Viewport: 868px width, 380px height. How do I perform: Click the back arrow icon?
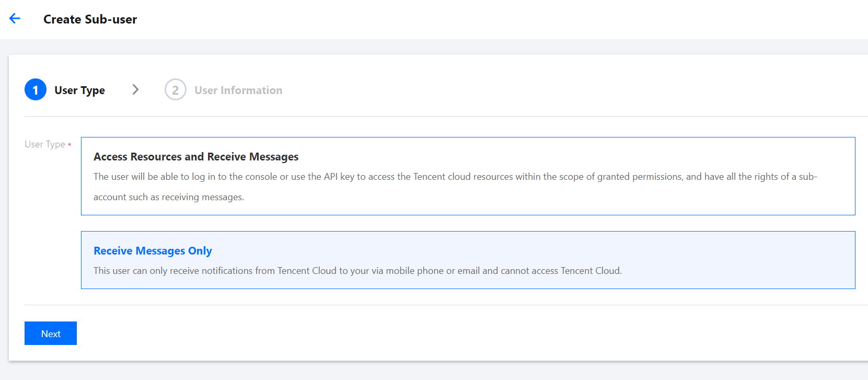pos(15,19)
